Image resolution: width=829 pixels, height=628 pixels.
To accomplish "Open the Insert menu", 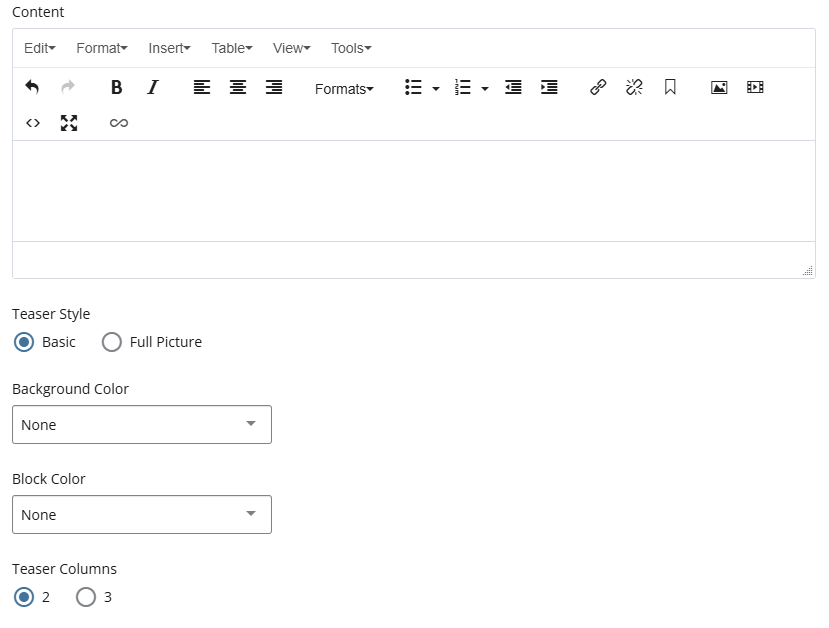I will pos(169,48).
